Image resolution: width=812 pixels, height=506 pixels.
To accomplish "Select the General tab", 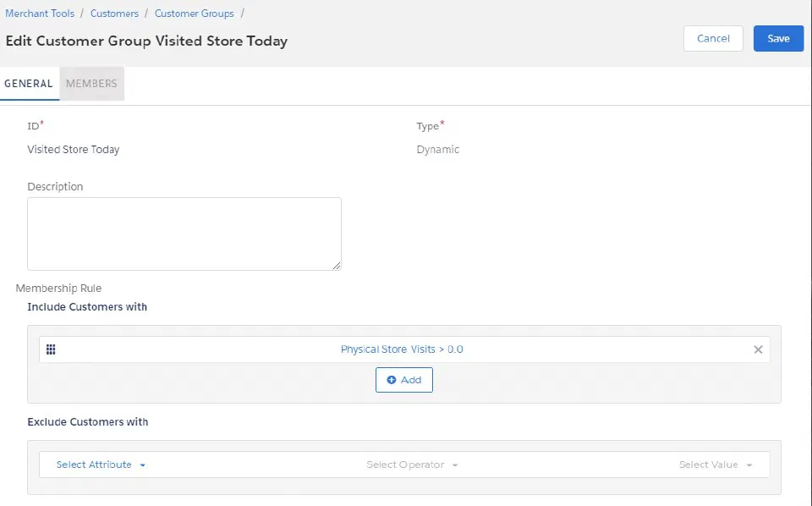I will [x=29, y=84].
